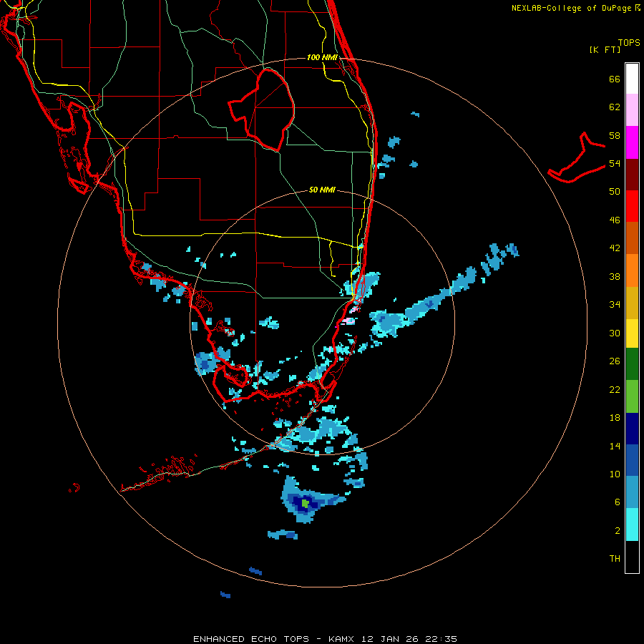Viewport: 644px width, 644px height.
Task: Click the 26 scale value
Action: pyautogui.click(x=615, y=361)
